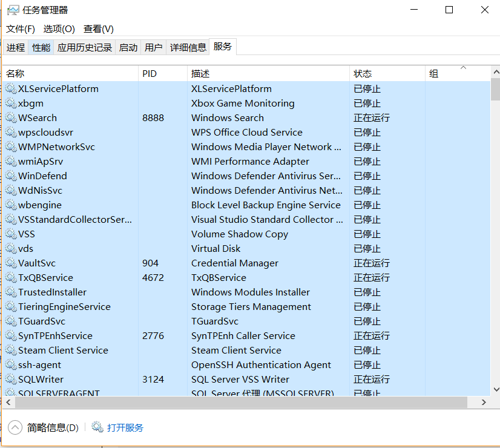
Task: Click the vertical scrollbar thumb
Action: click(x=496, y=89)
